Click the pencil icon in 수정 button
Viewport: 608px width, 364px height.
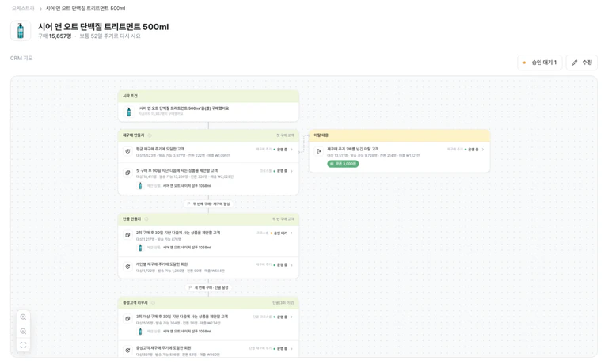[x=574, y=63]
